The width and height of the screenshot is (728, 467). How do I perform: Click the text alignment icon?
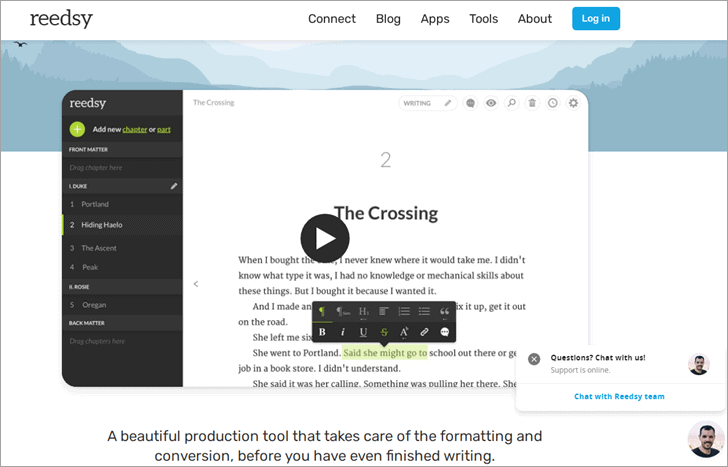(384, 311)
